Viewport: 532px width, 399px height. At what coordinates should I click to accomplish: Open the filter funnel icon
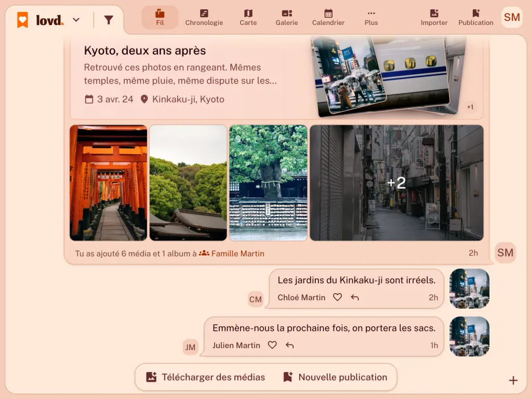coord(109,20)
